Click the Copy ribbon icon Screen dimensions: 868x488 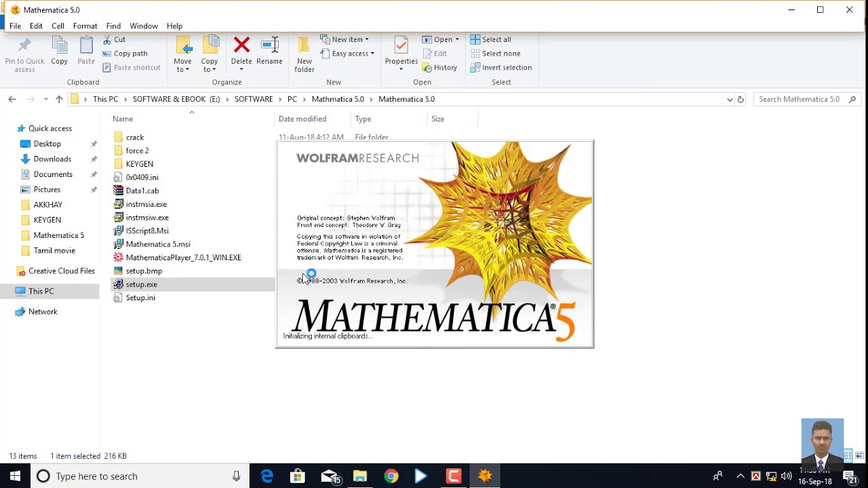60,46
